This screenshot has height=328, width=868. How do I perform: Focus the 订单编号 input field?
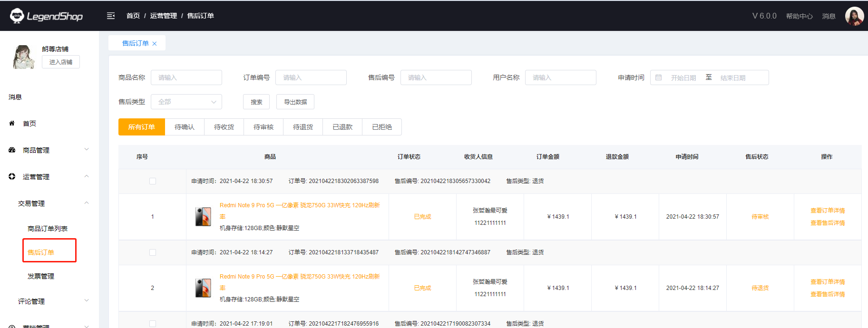(311, 77)
